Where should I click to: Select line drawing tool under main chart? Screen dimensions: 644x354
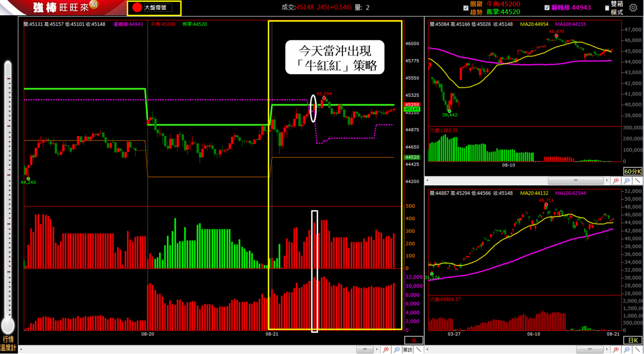(x=418, y=350)
